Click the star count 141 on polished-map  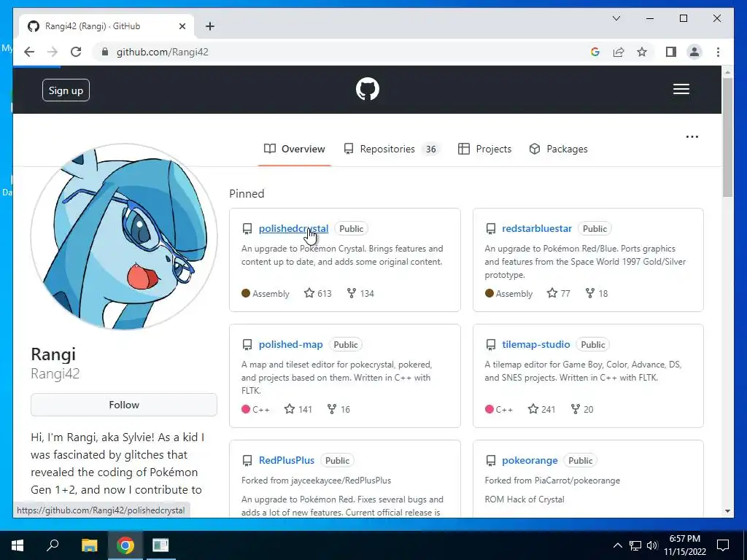point(298,409)
